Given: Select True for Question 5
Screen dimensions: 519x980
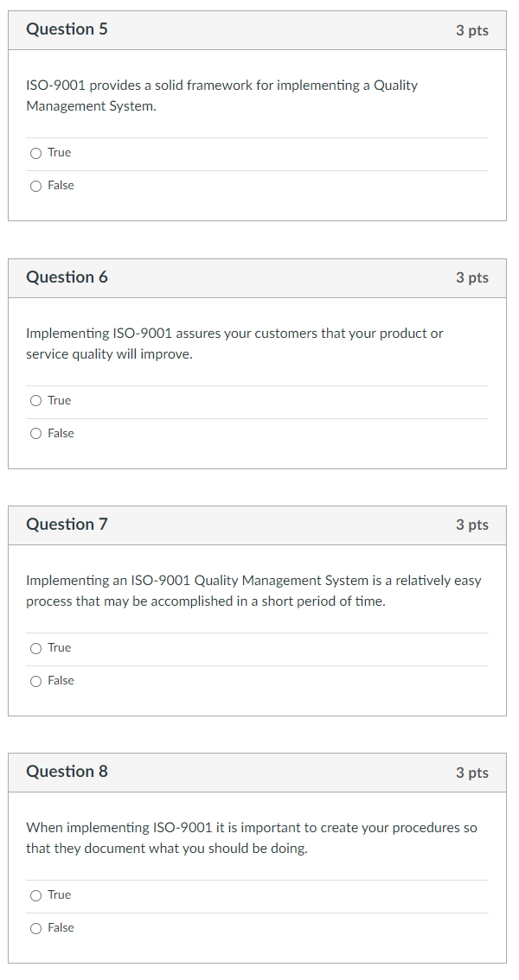Looking at the screenshot, I should [x=35, y=152].
